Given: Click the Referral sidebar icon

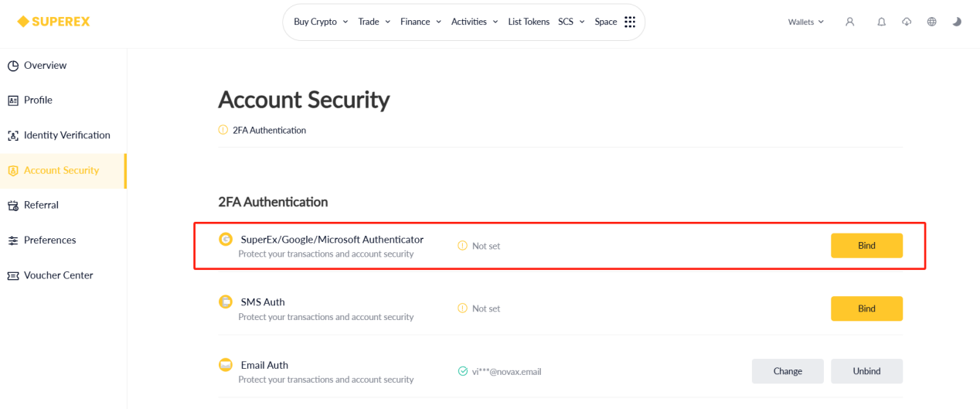Looking at the screenshot, I should click(13, 206).
